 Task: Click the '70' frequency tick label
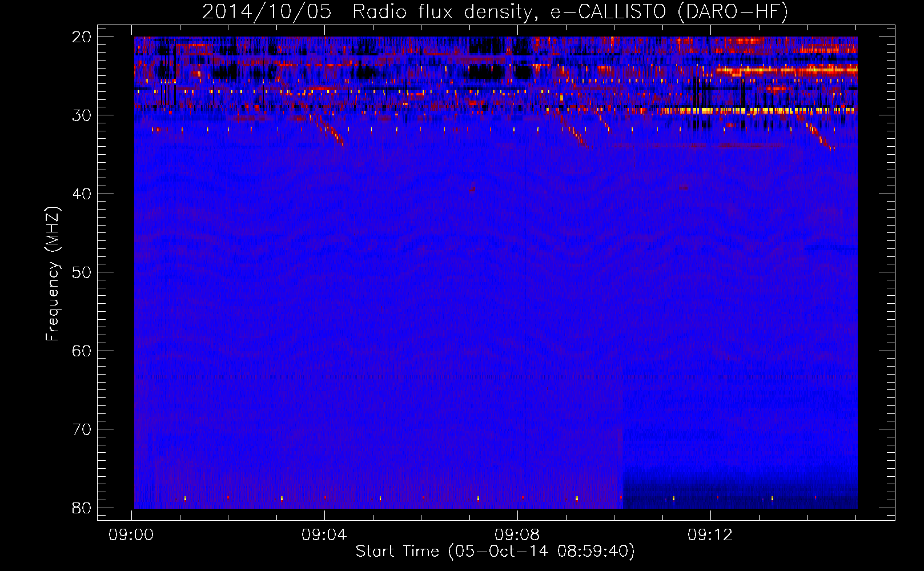click(x=82, y=429)
